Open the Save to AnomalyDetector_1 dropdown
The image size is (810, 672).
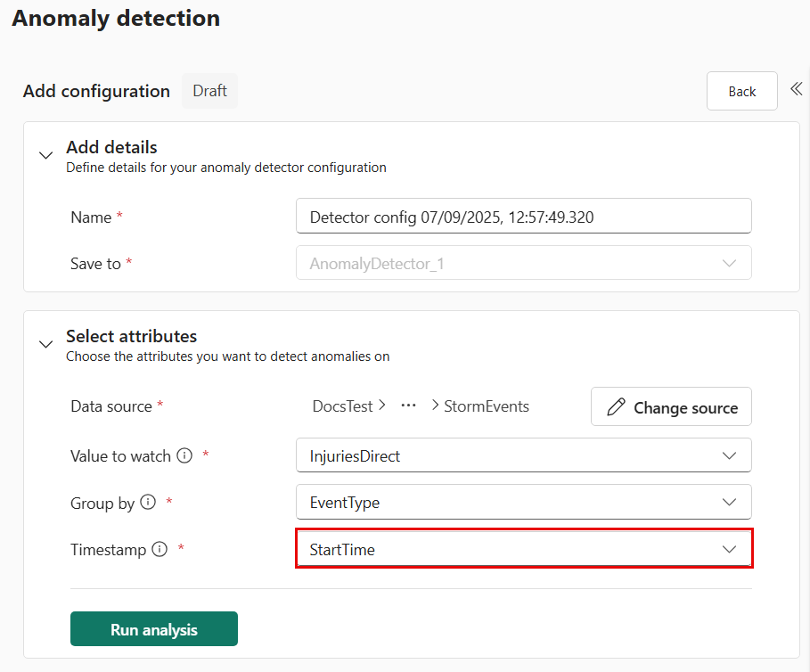click(x=729, y=264)
